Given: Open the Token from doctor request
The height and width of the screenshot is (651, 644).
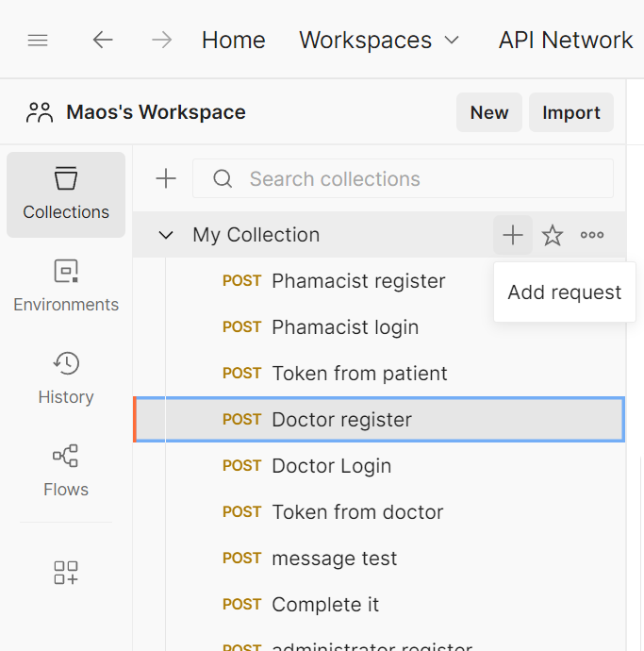Looking at the screenshot, I should (379, 512).
